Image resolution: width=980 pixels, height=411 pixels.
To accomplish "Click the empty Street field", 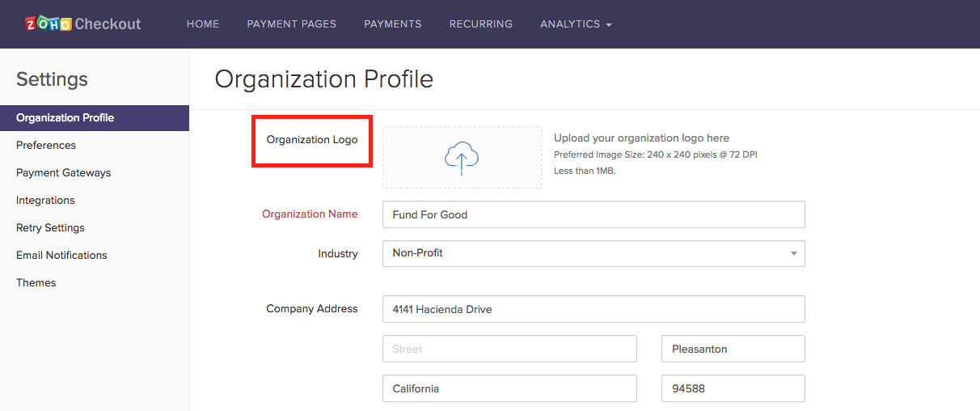I will point(509,349).
